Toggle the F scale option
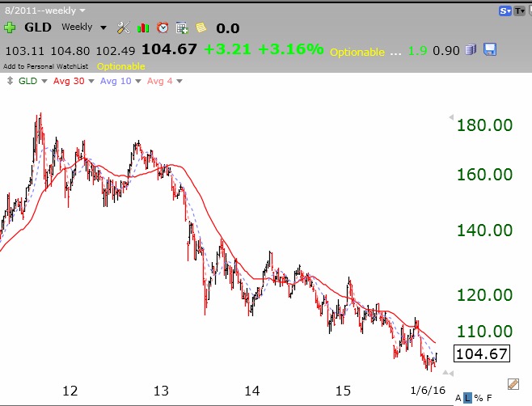Viewport: 532px width, 406px height. [x=489, y=398]
